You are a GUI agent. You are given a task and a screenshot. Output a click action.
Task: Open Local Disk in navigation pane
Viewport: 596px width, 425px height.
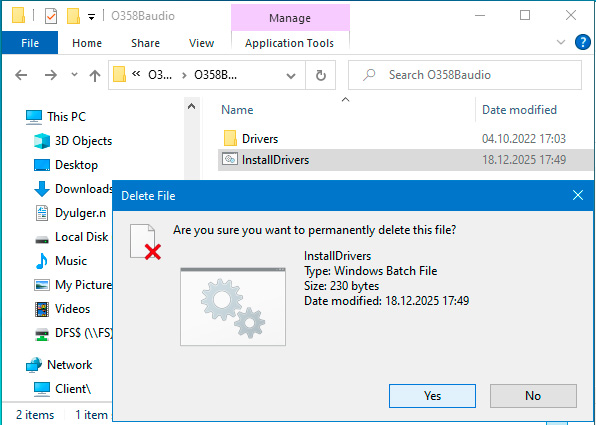tap(81, 237)
